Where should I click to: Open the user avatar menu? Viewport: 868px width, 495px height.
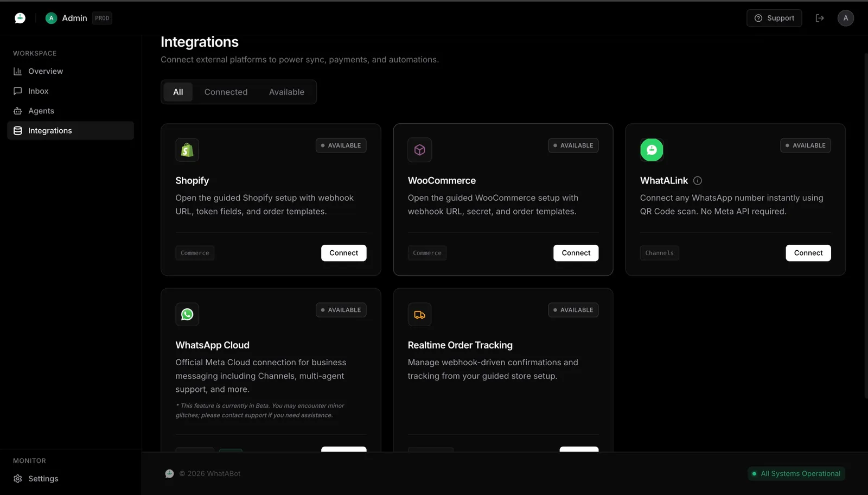pyautogui.click(x=845, y=18)
